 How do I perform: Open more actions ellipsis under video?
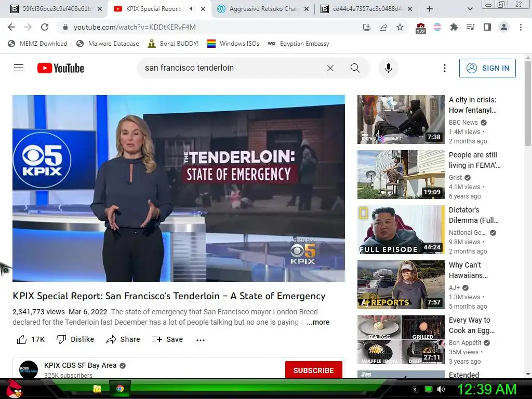pos(201,340)
